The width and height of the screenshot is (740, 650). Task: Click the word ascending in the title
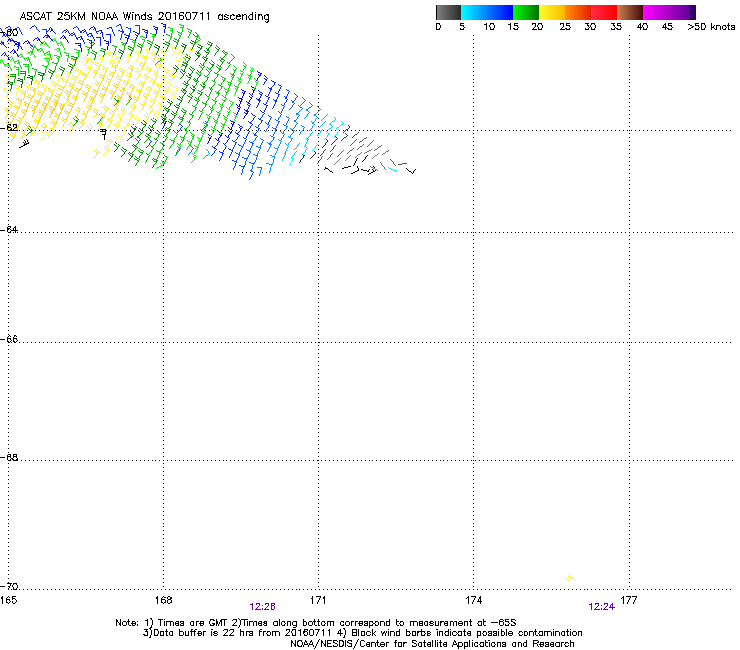coord(243,17)
